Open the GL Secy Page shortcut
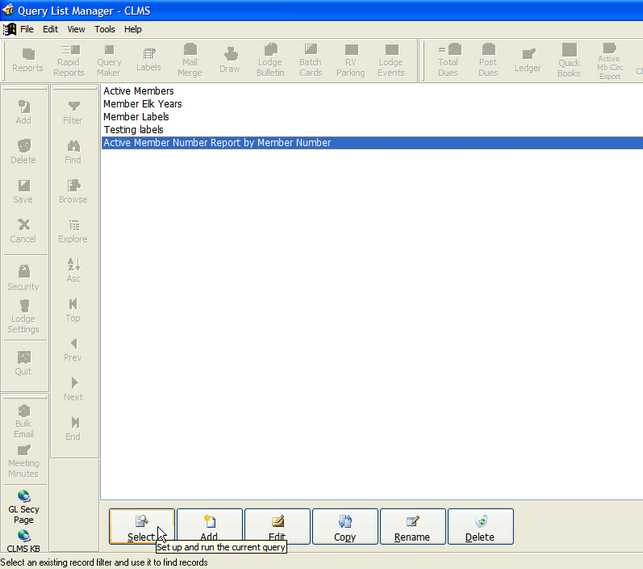This screenshot has height=569, width=643. pos(23,507)
